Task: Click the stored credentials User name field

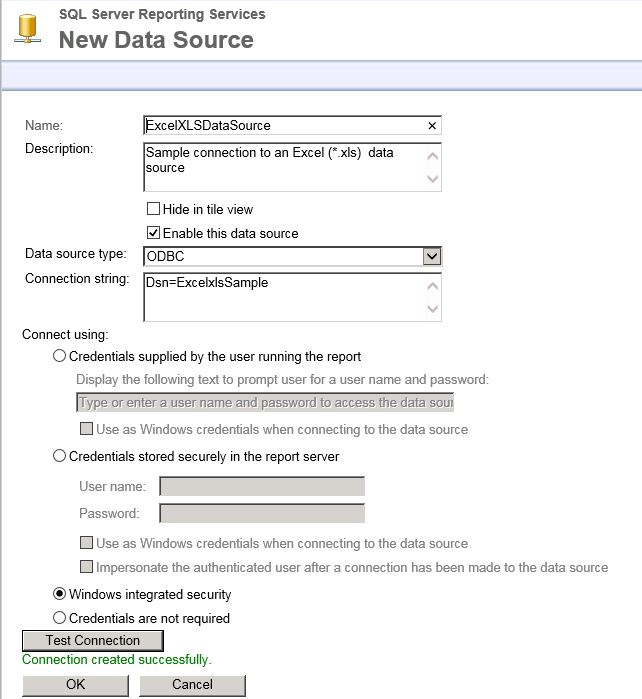Action: click(x=262, y=487)
